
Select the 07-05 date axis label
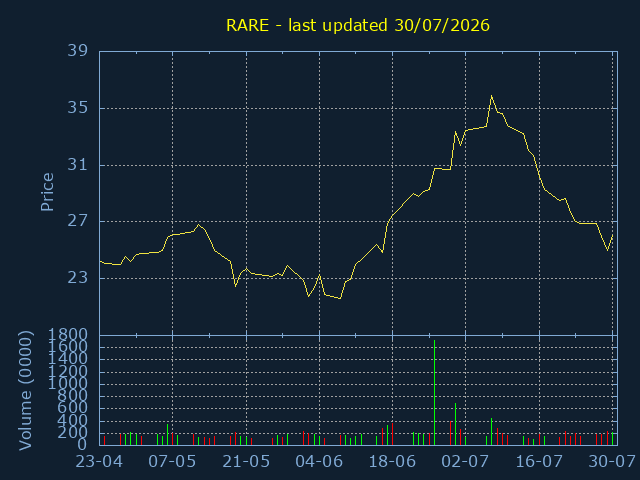tap(172, 462)
